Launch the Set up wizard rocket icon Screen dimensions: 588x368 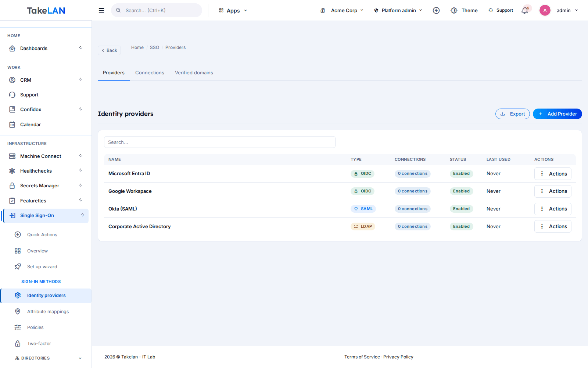click(18, 266)
